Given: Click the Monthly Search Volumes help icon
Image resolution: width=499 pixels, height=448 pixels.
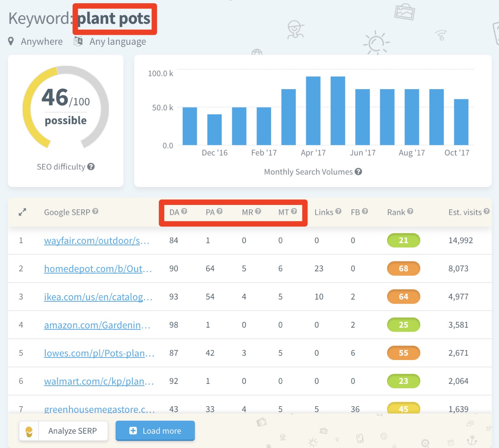Looking at the screenshot, I should [359, 171].
